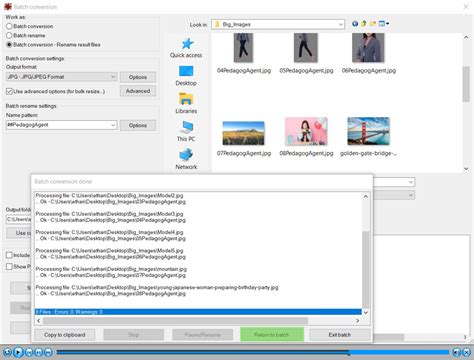This screenshot has width=474, height=360.
Task: Toggle the Include checkbox
Action: [x=9, y=255]
